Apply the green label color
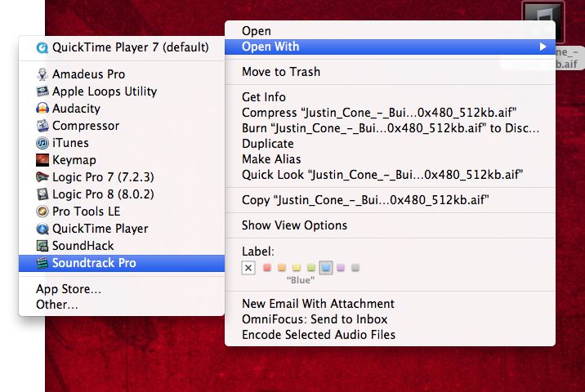The width and height of the screenshot is (585, 392). 311,267
